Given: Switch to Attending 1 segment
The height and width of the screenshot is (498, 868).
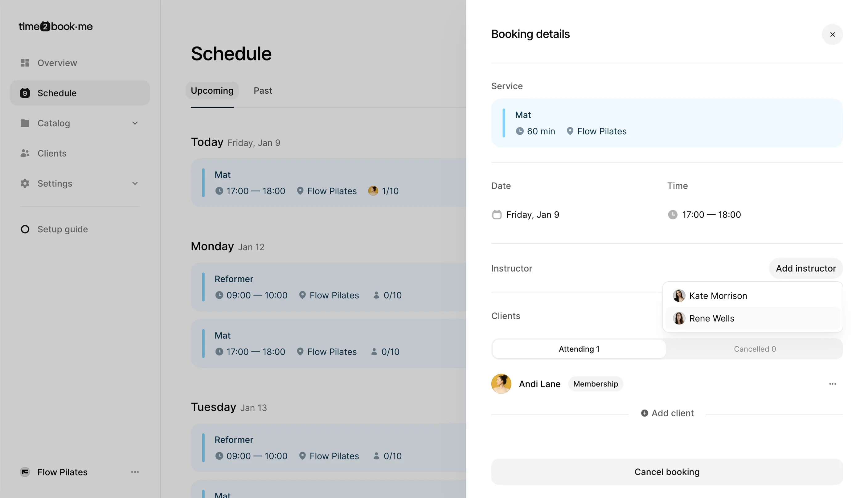Looking at the screenshot, I should pos(579,349).
